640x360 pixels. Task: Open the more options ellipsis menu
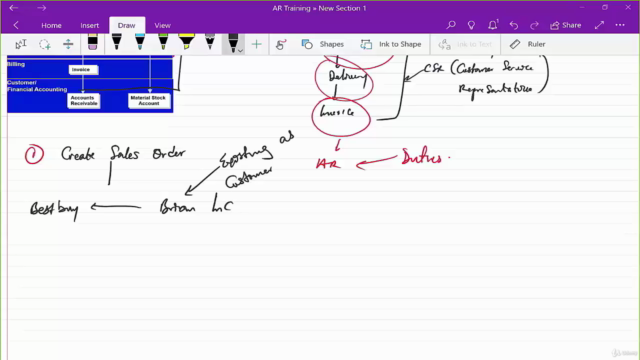click(x=620, y=25)
